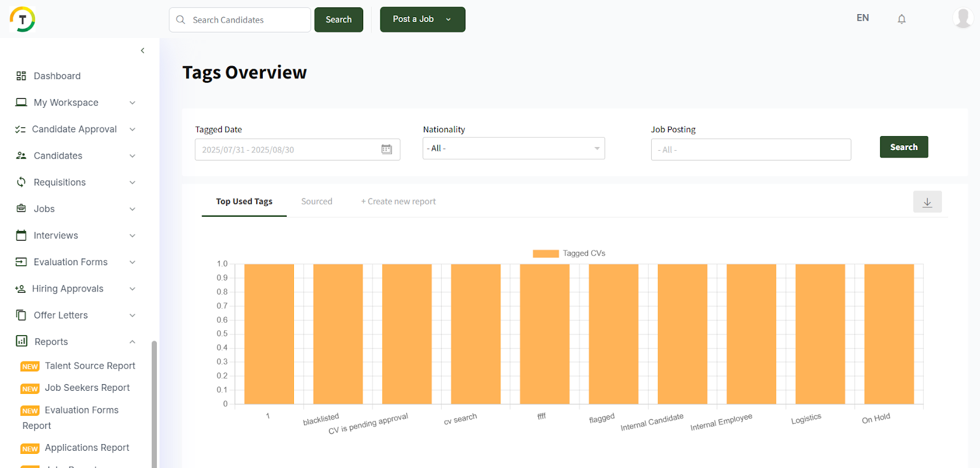This screenshot has width=980, height=468.
Task: Click the Create new report link
Action: [x=399, y=202]
